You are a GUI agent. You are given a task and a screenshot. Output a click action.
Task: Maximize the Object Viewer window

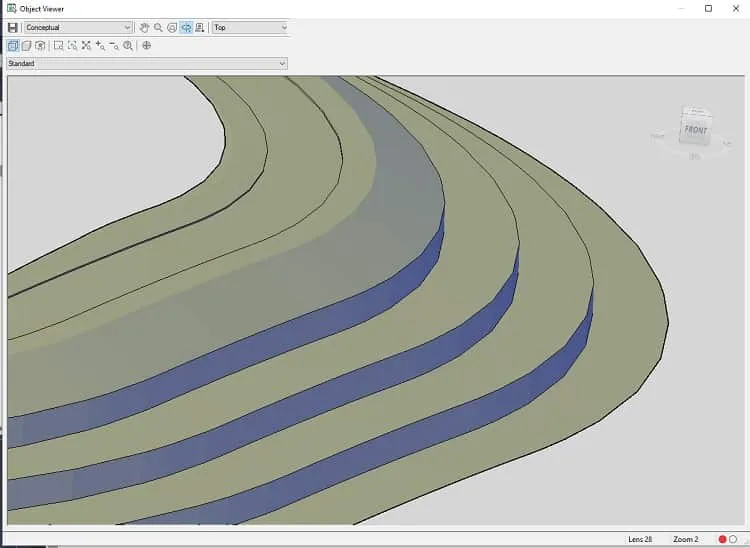(708, 9)
